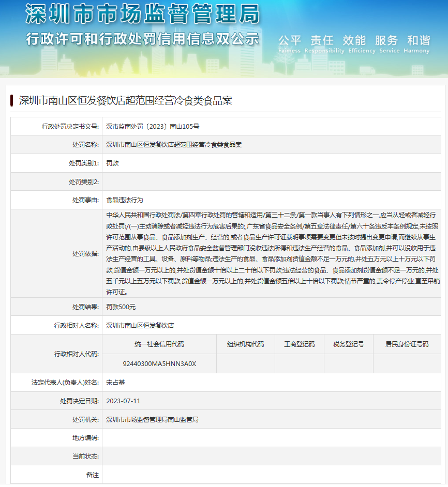Select the name 深圳市南山区恒发餐饮店 in 行政相对人名称 row
Image resolution: width=448 pixels, height=487 pixels.
click(x=140, y=326)
